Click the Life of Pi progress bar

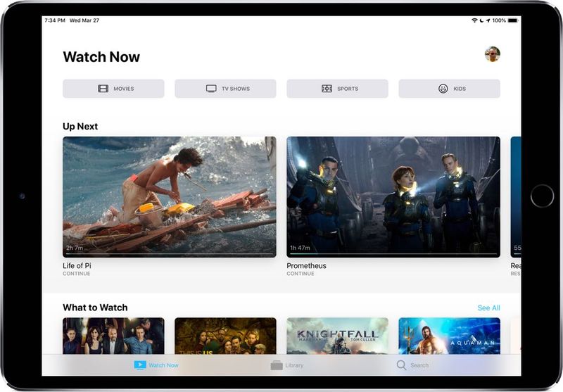pos(170,254)
